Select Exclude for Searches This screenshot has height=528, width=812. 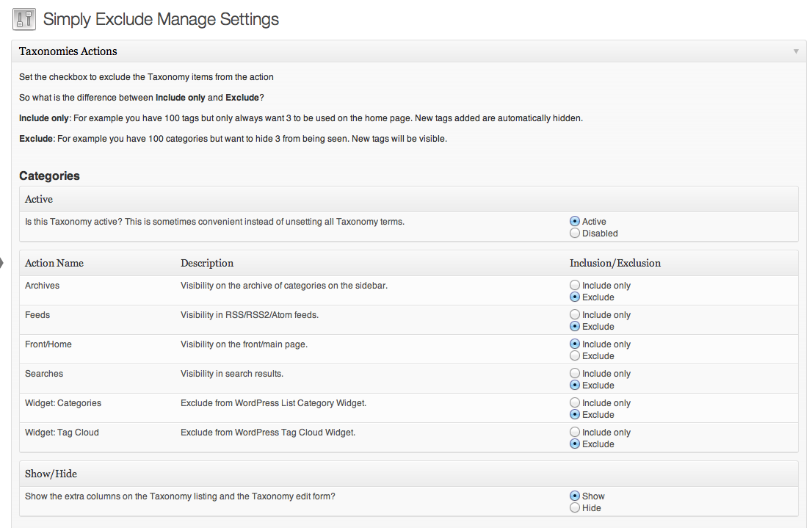coord(575,385)
